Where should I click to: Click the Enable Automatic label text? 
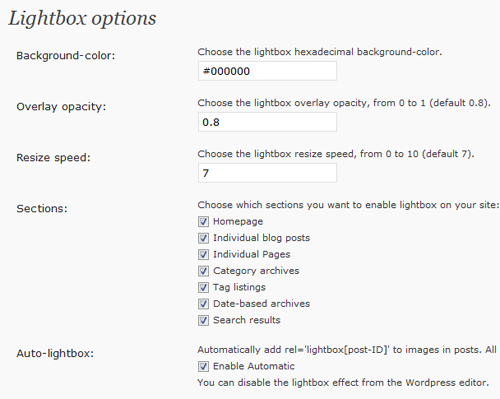click(x=254, y=366)
